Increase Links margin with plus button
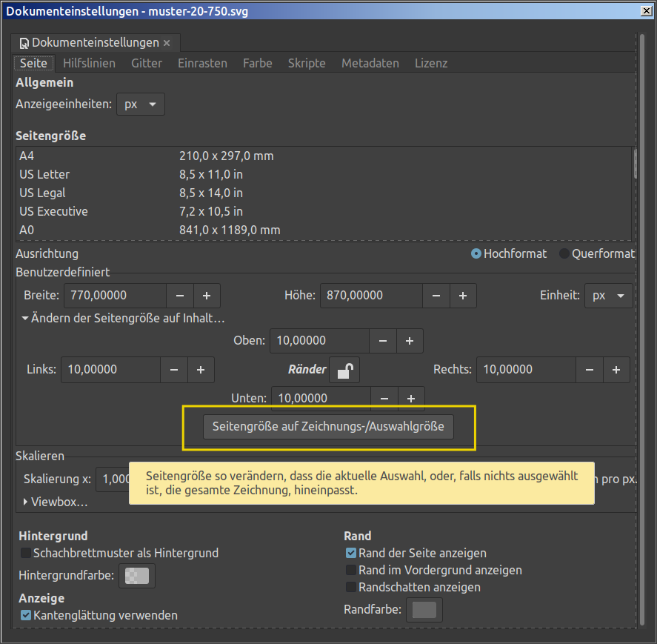 pyautogui.click(x=201, y=370)
